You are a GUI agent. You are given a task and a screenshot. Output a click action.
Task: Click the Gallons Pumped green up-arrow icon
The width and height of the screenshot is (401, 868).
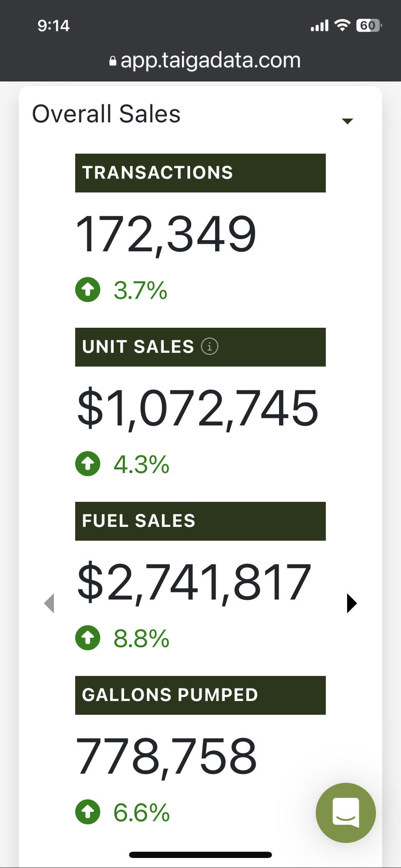(88, 812)
